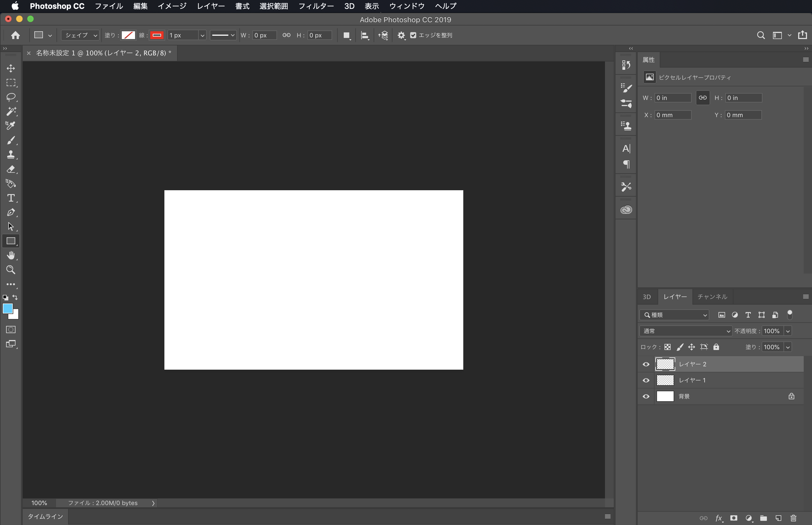812x525 pixels.
Task: Hide the レイヤー 1 layer
Action: pos(646,380)
